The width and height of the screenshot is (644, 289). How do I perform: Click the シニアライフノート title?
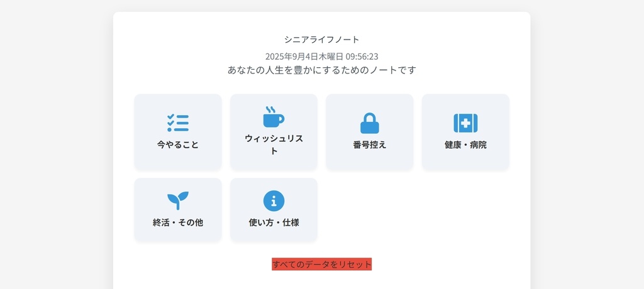321,40
